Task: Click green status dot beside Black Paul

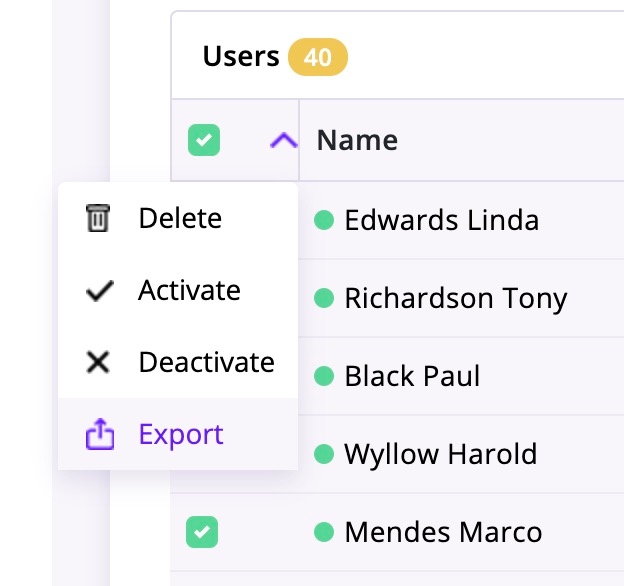Action: pyautogui.click(x=324, y=376)
